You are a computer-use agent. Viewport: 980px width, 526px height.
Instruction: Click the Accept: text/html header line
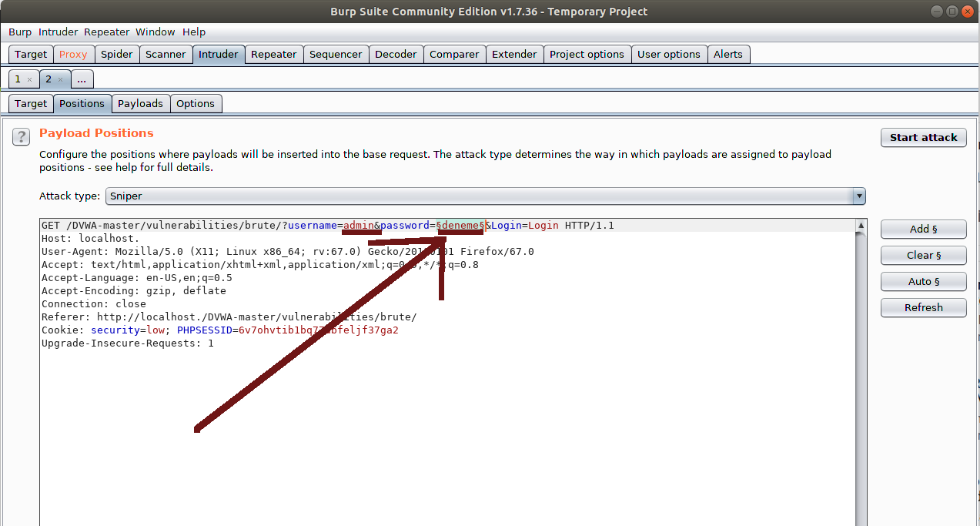260,265
